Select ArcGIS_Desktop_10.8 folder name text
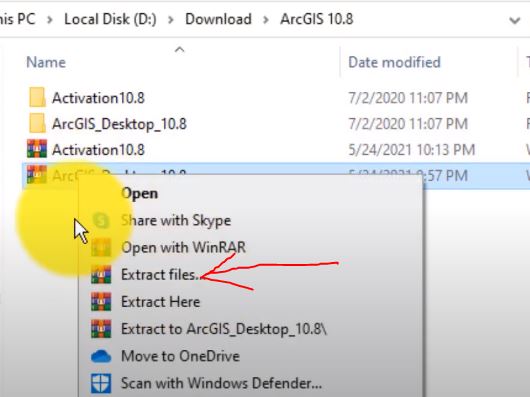530x397 pixels. point(119,124)
